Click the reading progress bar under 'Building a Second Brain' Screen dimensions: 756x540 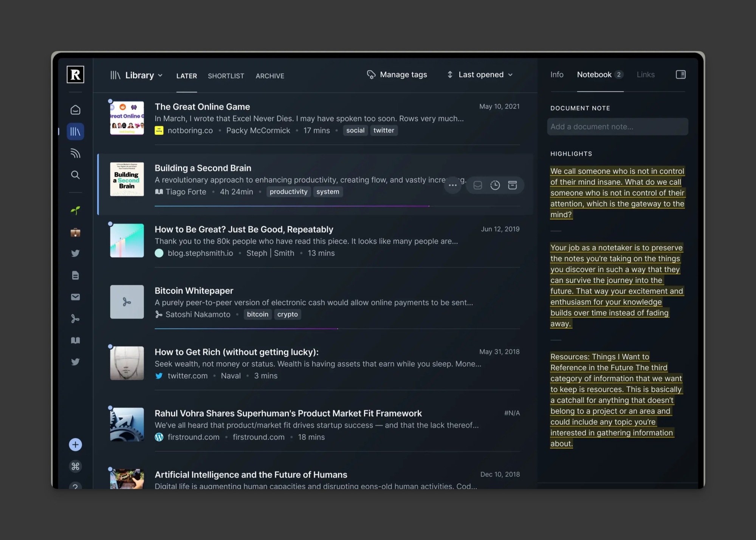[x=291, y=206]
